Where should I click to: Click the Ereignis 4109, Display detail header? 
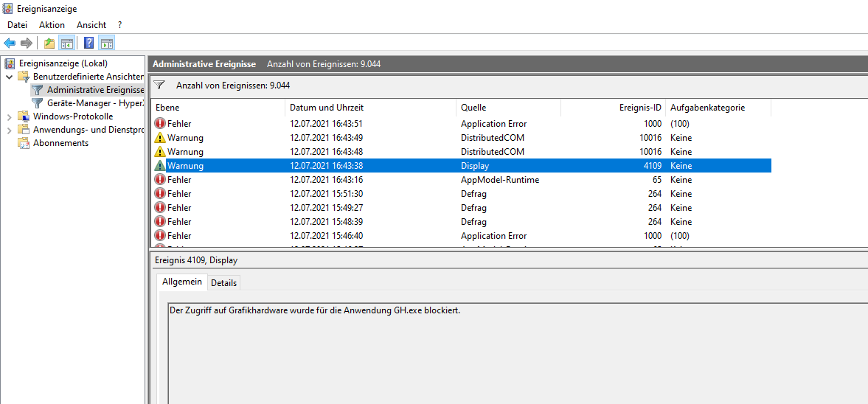coord(197,260)
